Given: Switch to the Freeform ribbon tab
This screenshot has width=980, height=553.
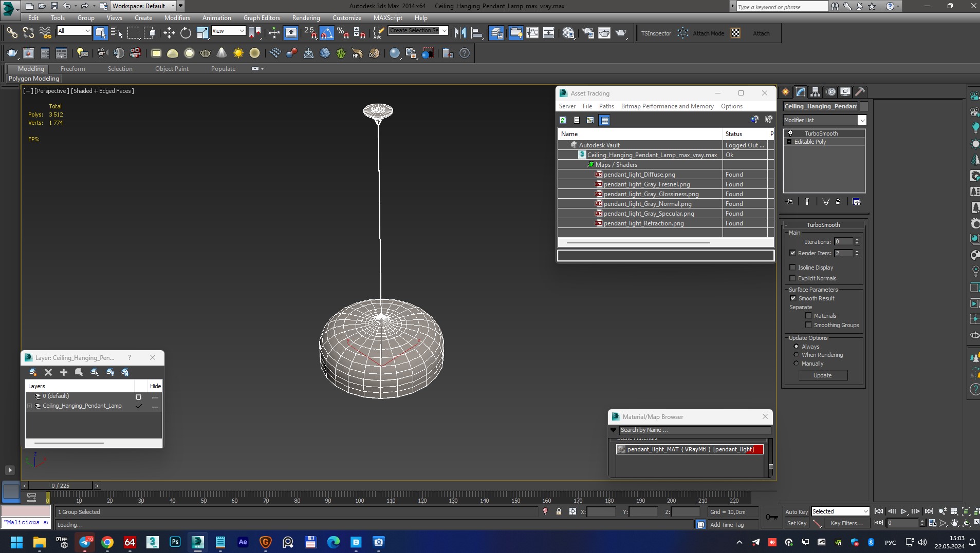Looking at the screenshot, I should point(73,69).
